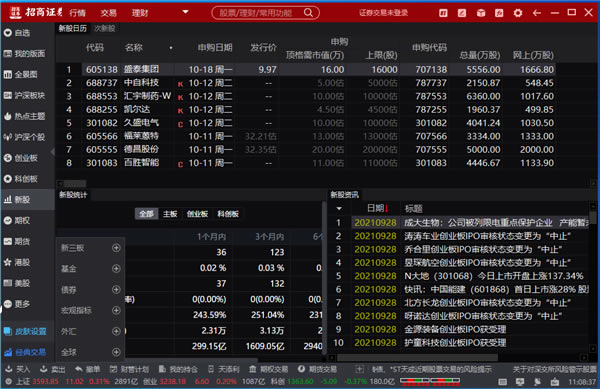Screen dimensions: 600x389
Task: Expand the 新三板 plus item
Action: click(116, 248)
